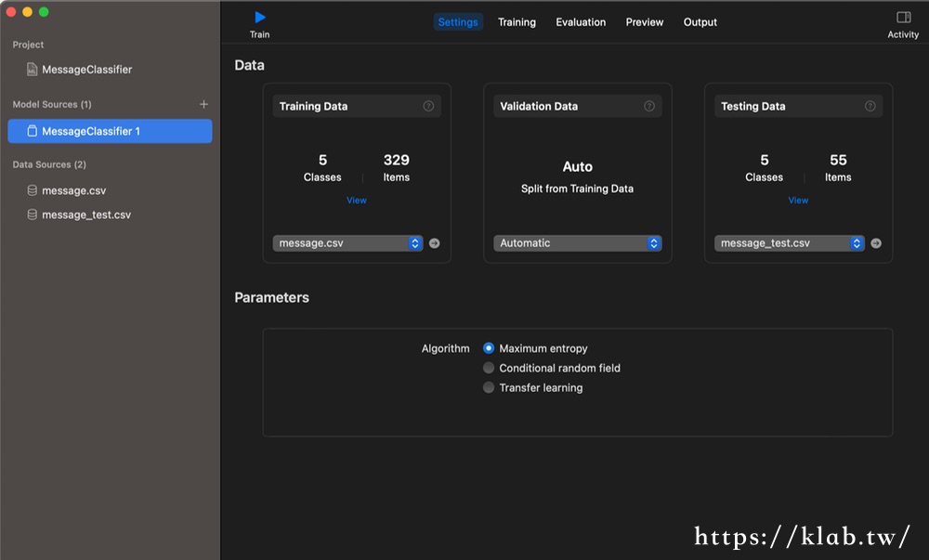Open the message_test.csv testing data dropdown
Viewport: 929px width, 560px height.
(x=790, y=243)
